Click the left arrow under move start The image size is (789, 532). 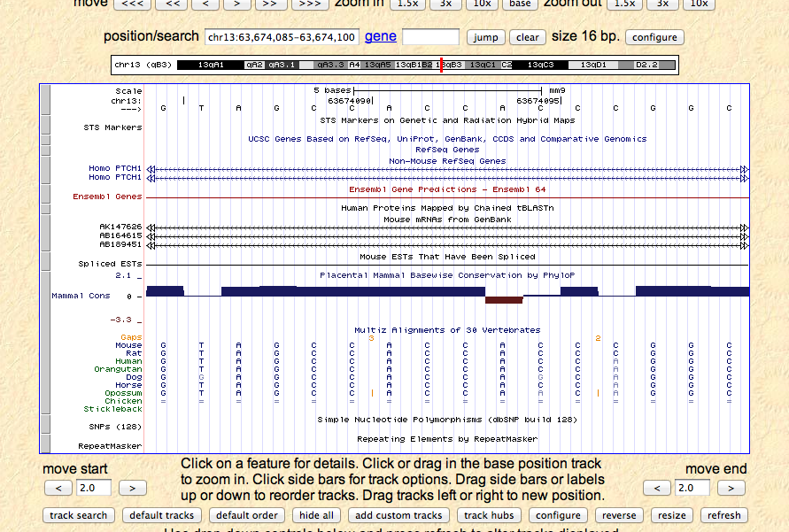click(58, 488)
